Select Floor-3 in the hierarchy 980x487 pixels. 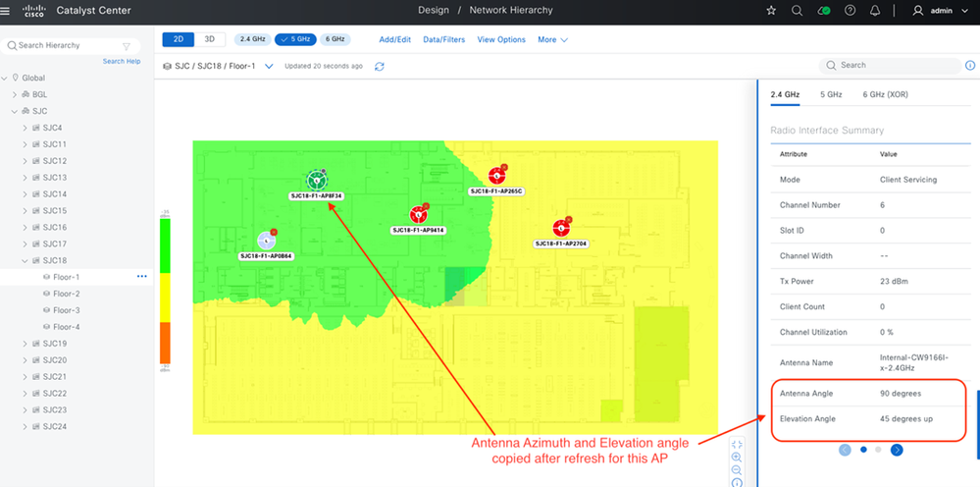(67, 310)
